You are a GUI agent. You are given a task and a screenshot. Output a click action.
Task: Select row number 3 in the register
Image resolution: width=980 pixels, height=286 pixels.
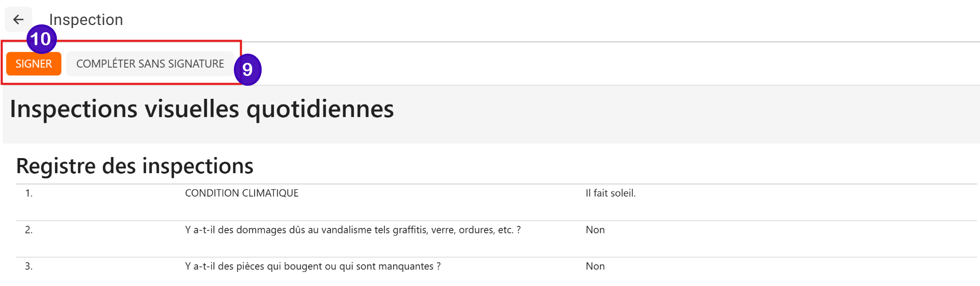coord(29,266)
